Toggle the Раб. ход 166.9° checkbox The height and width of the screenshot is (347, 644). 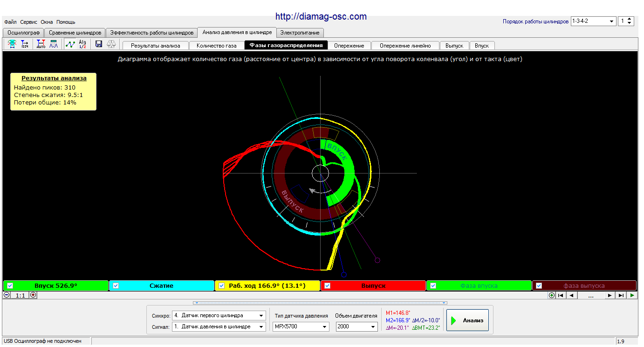[x=222, y=285]
